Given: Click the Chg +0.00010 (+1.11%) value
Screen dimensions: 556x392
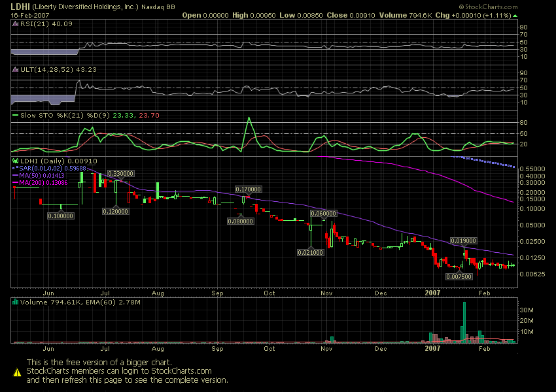Looking at the screenshot, I should [x=473, y=15].
